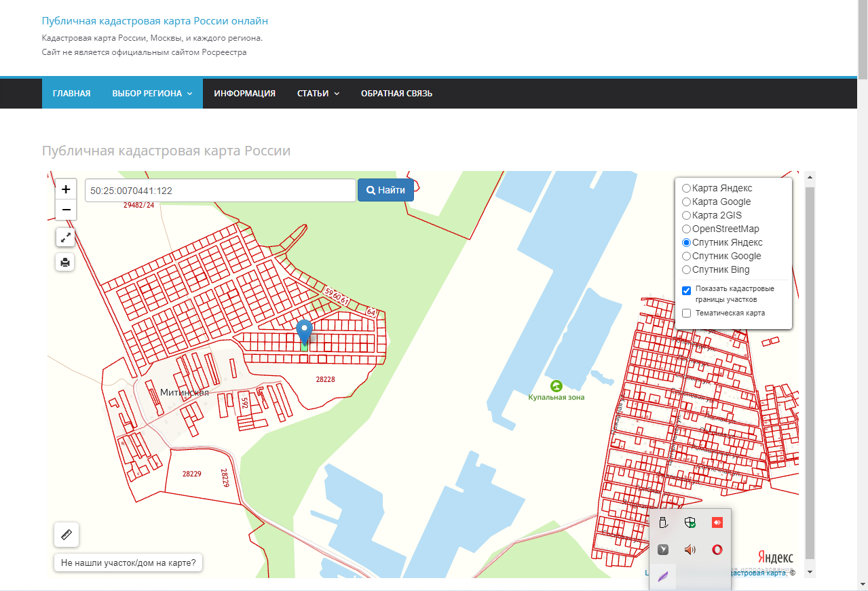Choose the OpenStreetMap layer
The height and width of the screenshot is (591, 868).
point(687,229)
